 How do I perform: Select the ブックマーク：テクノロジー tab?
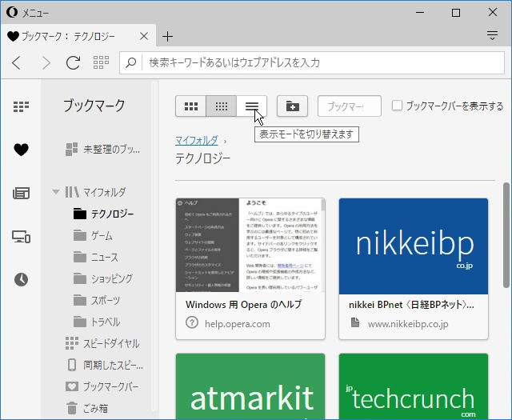(x=78, y=36)
